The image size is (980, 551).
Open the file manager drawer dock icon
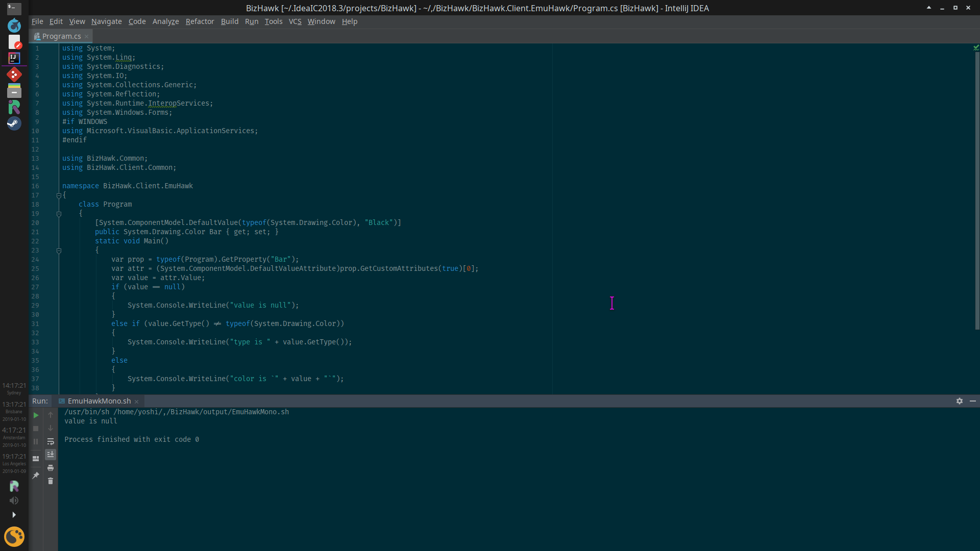pos(14,91)
